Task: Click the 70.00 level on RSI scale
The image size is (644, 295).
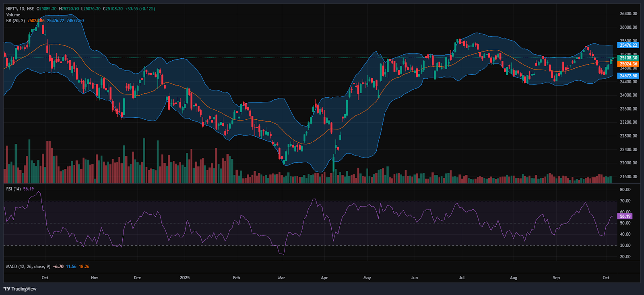Action: (x=625, y=201)
